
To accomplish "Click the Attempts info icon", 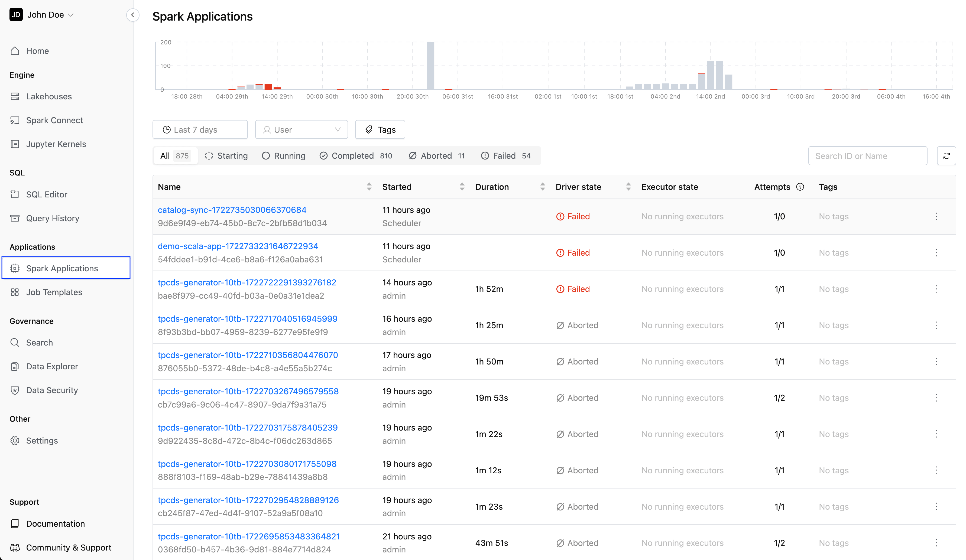I will coord(800,187).
